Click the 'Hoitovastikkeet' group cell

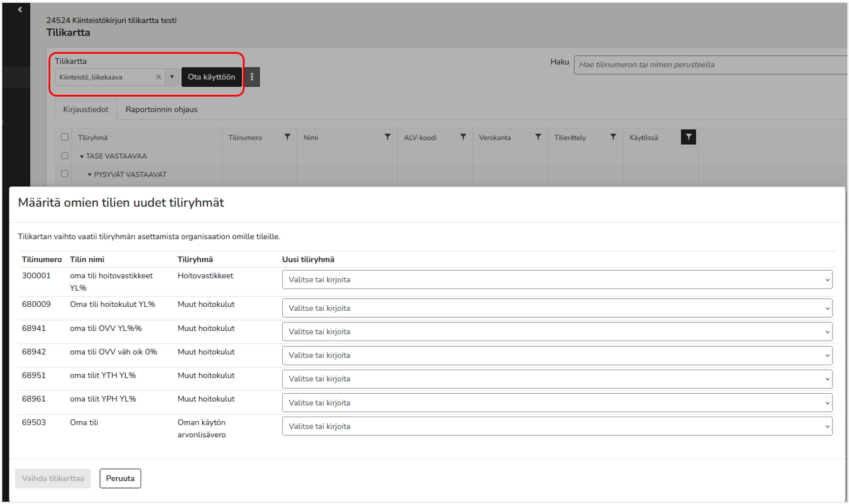(x=206, y=275)
